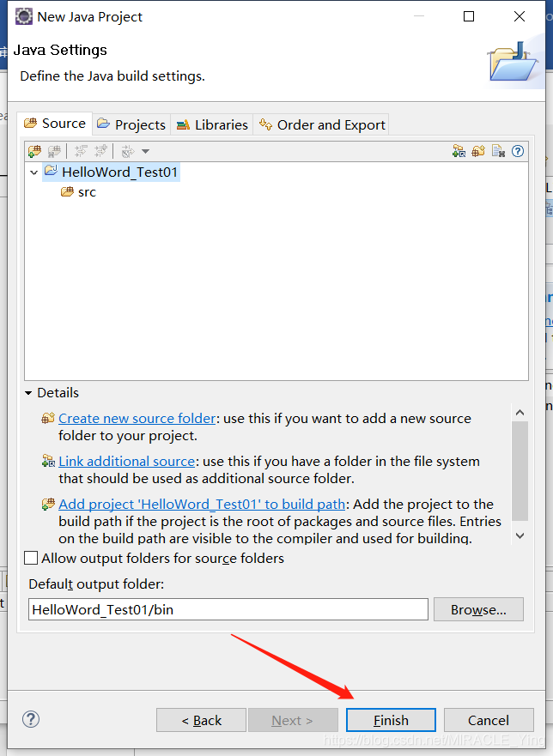553x756 pixels.
Task: Click the Browse... button
Action: click(478, 609)
